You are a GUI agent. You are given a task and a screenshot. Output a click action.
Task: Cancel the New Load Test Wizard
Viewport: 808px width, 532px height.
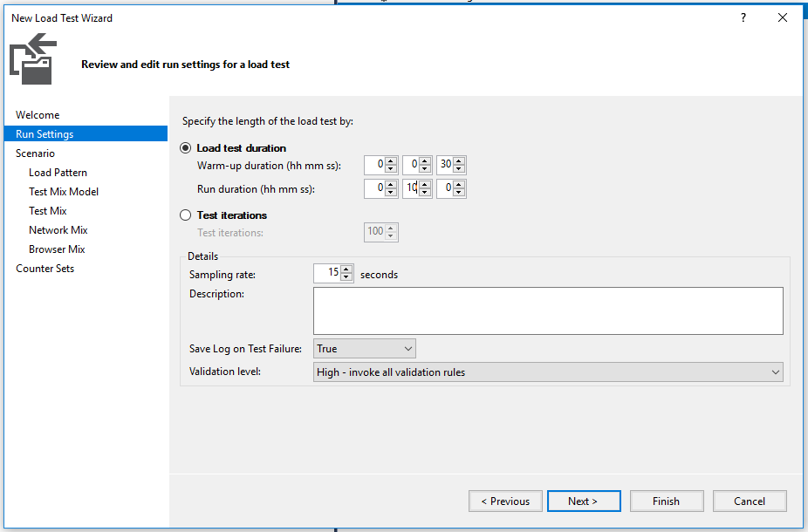coord(750,501)
